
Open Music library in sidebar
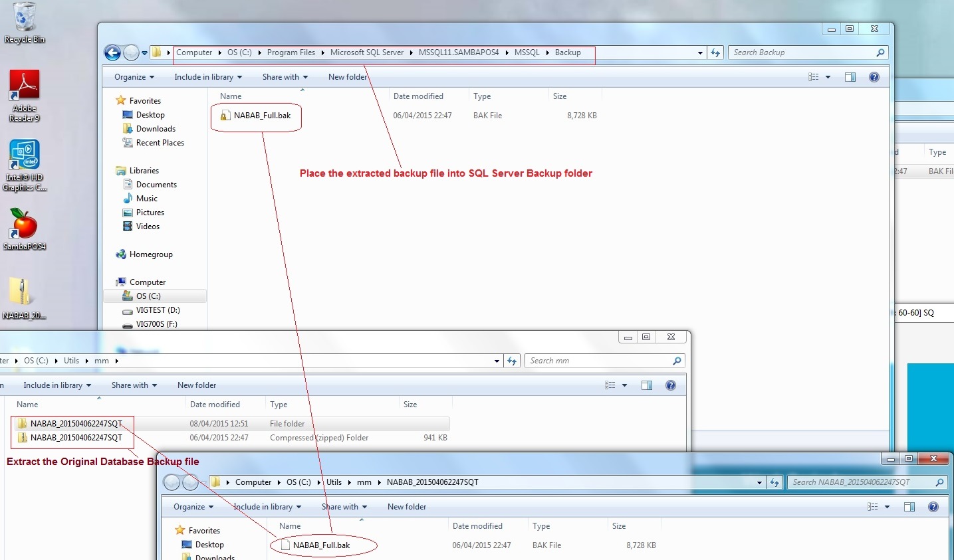pos(140,199)
